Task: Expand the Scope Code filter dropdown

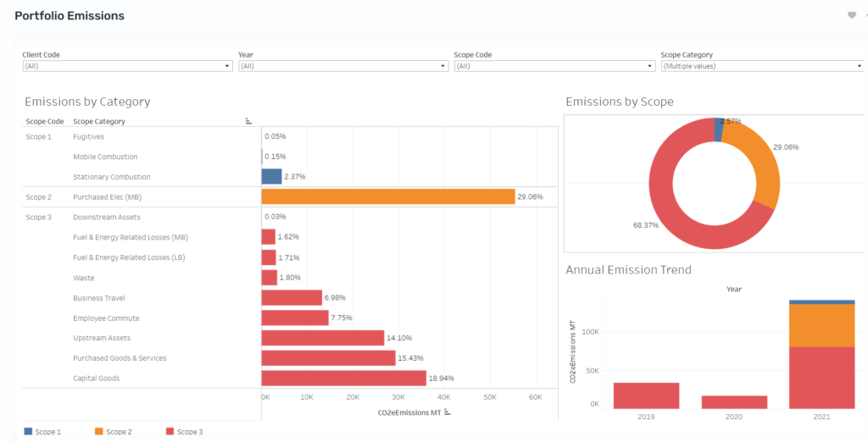Action: click(554, 66)
